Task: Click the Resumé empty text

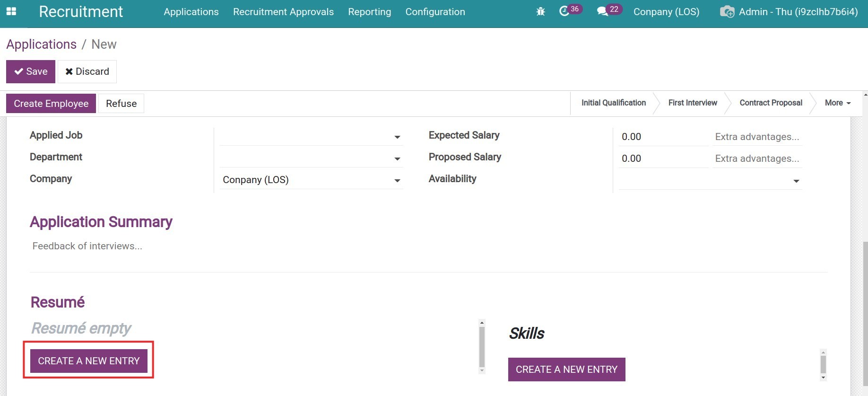Action: pyautogui.click(x=81, y=328)
